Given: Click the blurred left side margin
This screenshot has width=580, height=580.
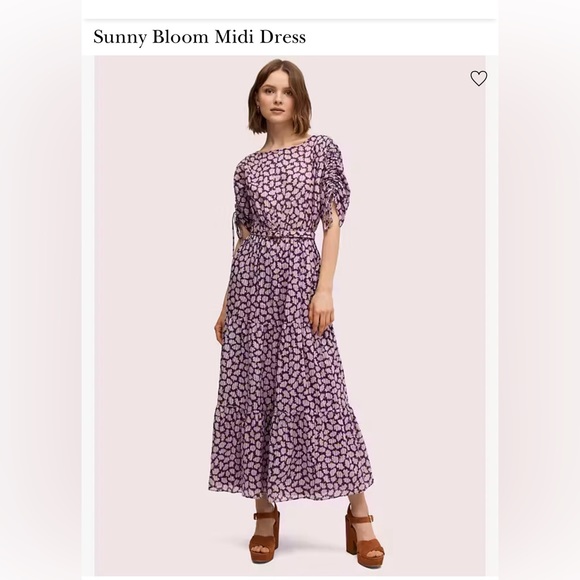Looking at the screenshot, I should coord(41,290).
